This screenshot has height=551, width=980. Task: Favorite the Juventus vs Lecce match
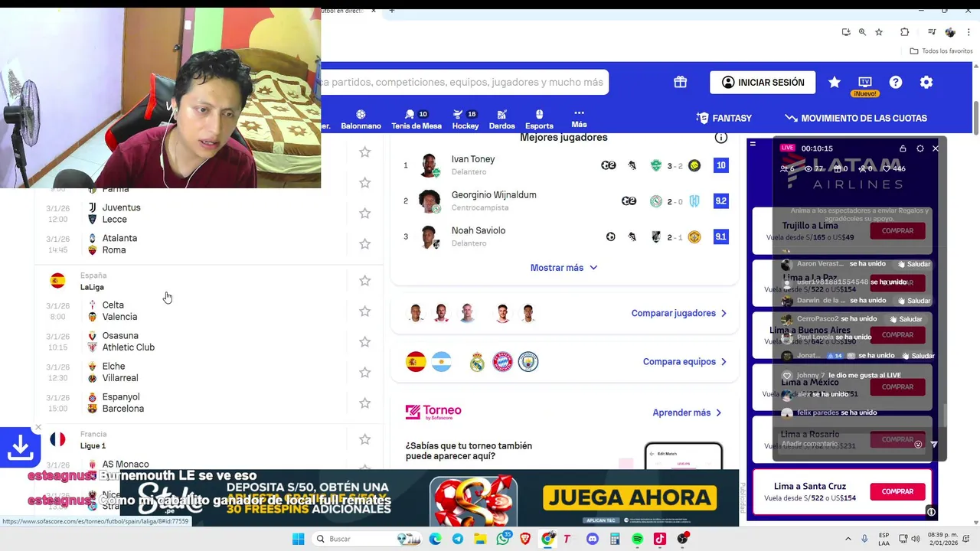365,214
